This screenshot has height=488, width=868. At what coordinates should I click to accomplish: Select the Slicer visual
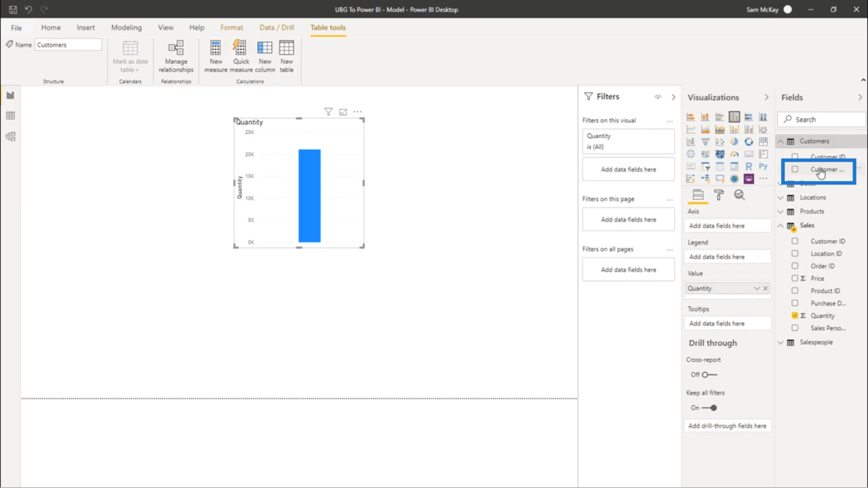point(705,167)
